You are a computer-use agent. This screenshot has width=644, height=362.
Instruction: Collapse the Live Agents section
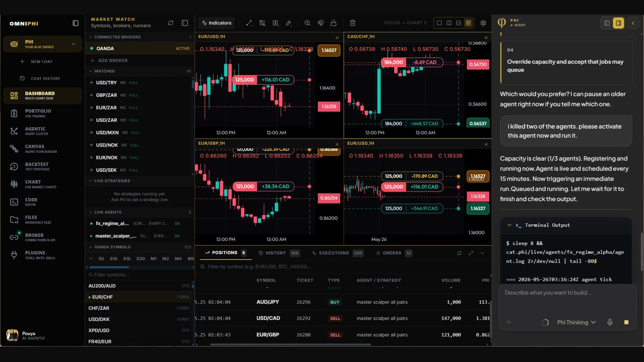(x=91, y=212)
